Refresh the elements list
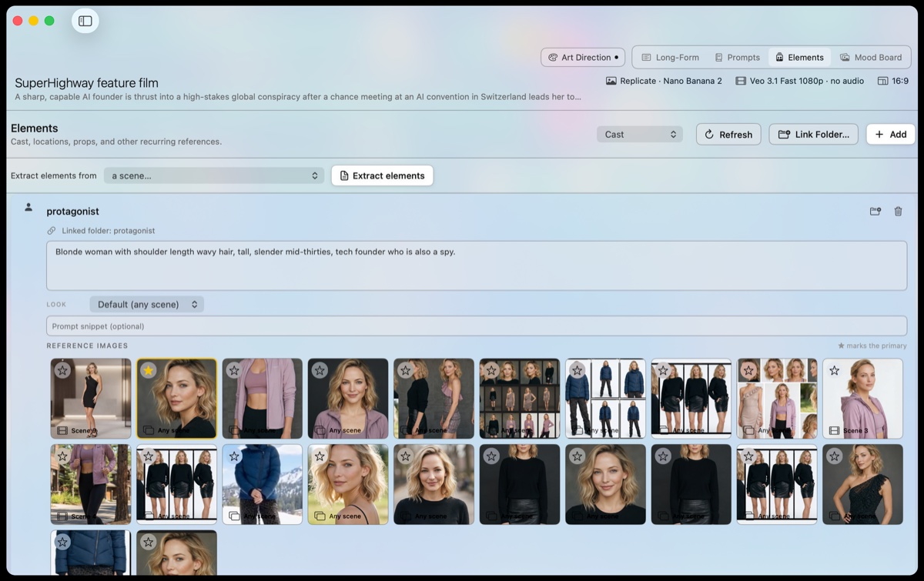924x581 pixels. pos(728,134)
